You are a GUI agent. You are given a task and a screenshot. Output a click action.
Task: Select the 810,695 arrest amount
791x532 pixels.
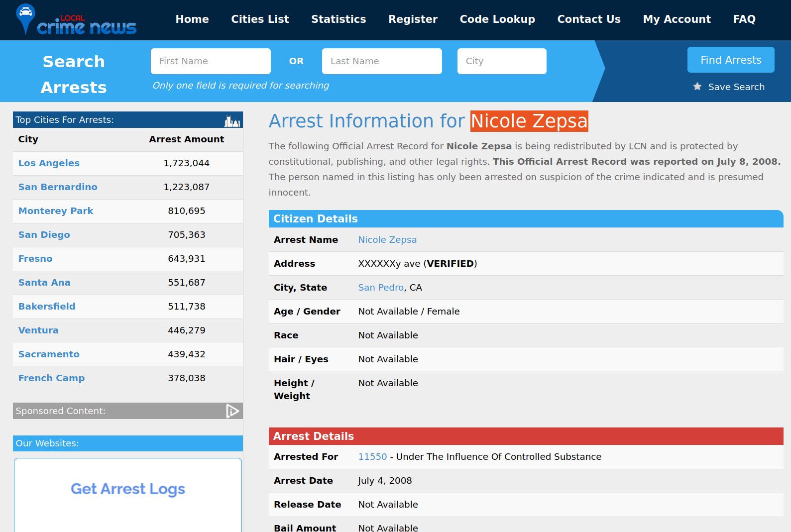187,211
